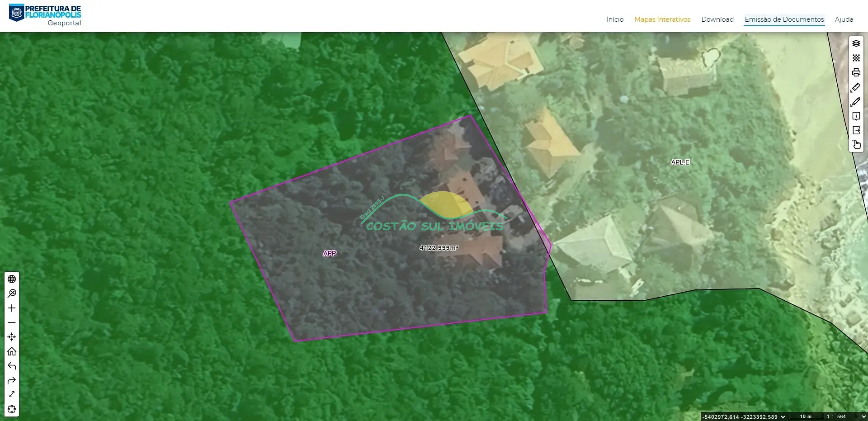Open the map scale dropdown arrow
The image size is (868, 421).
click(863, 416)
